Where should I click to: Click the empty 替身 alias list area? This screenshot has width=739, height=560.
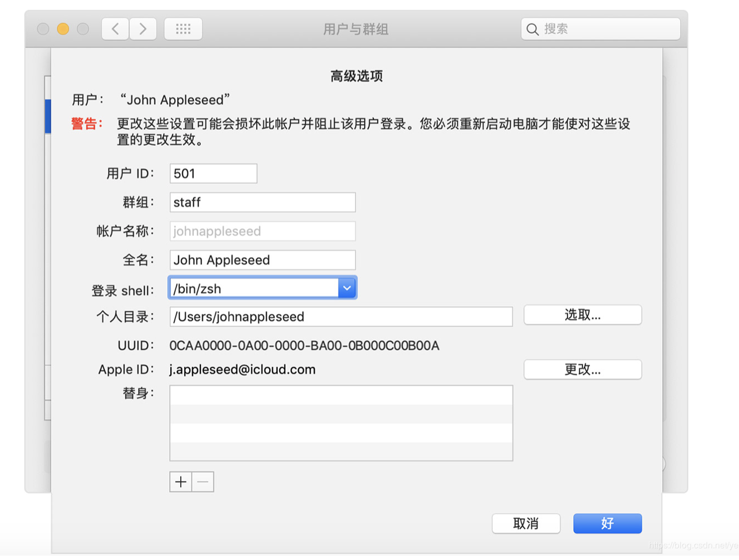(x=341, y=422)
